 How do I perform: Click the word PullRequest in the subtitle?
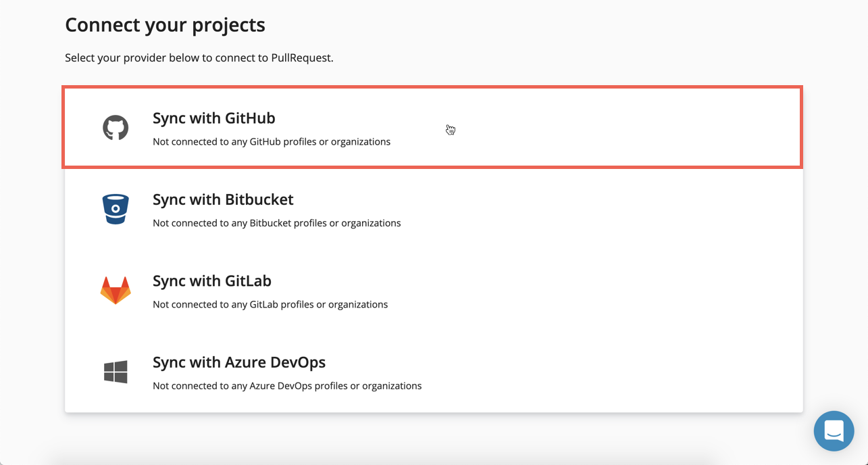coord(301,58)
